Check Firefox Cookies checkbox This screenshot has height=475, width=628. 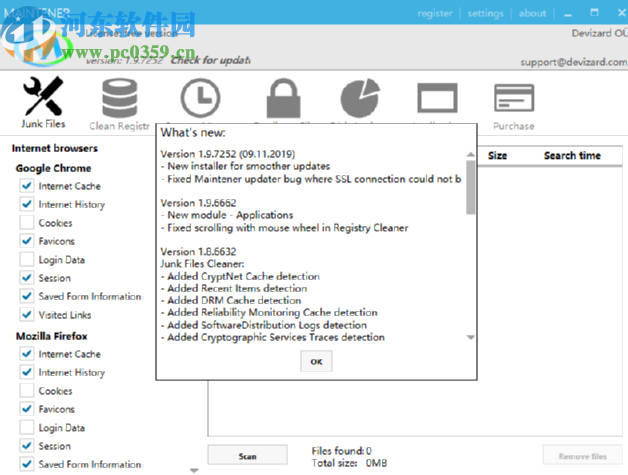coord(27,391)
